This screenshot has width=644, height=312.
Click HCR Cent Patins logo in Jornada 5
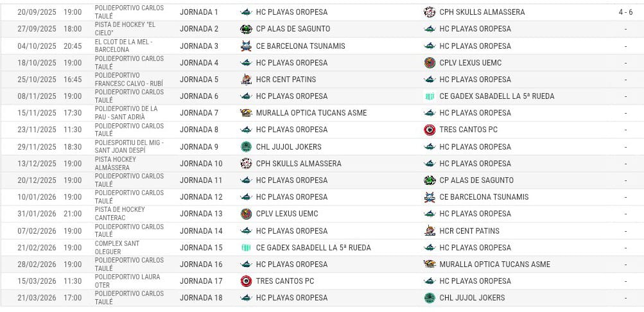tap(246, 79)
